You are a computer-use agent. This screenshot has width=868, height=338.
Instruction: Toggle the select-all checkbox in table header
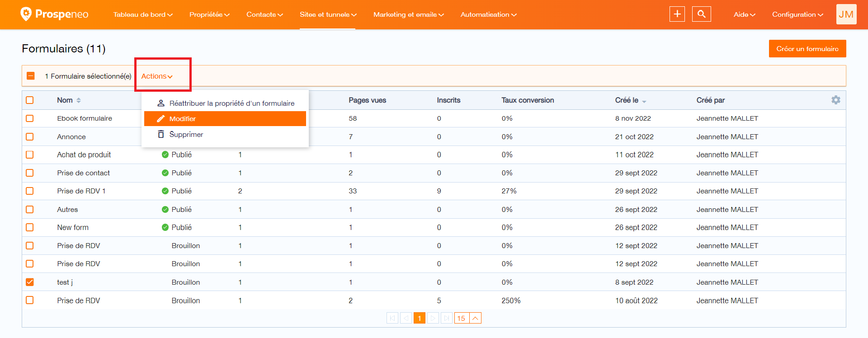pos(30,100)
